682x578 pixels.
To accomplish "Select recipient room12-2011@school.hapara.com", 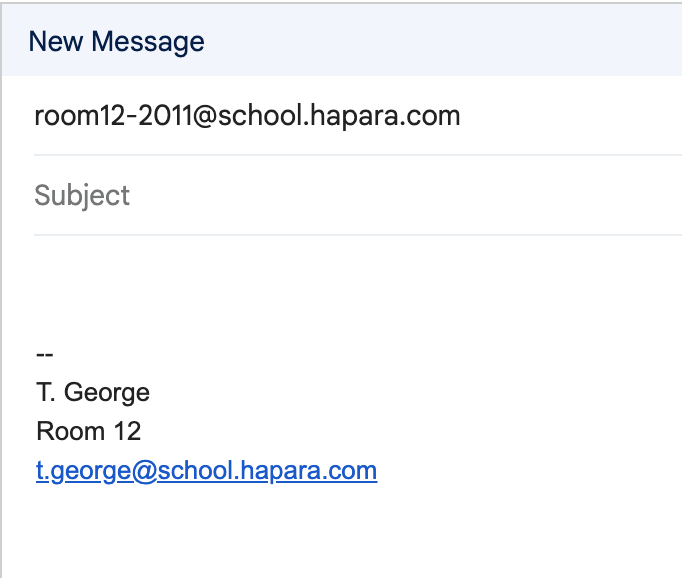I will [x=247, y=116].
